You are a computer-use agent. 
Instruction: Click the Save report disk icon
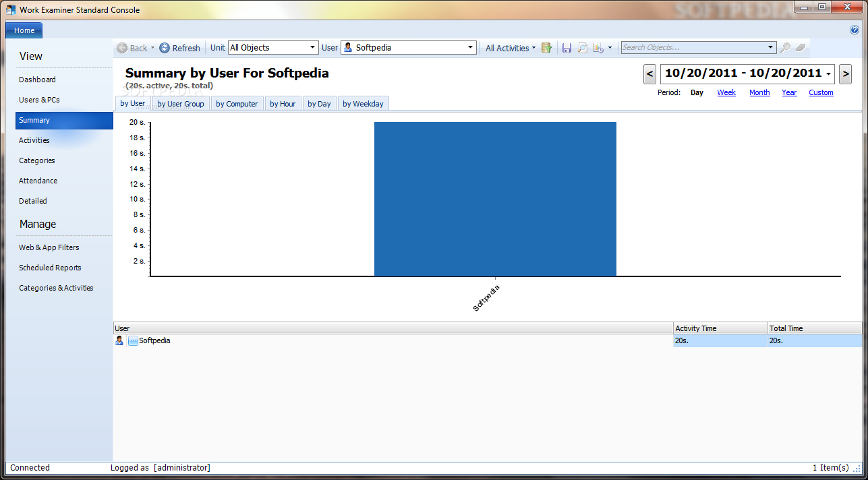567,48
